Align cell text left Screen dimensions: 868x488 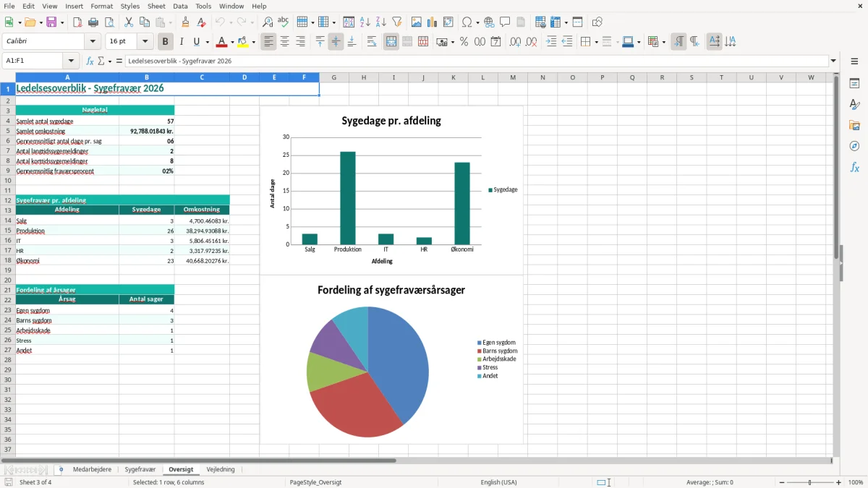(x=269, y=42)
